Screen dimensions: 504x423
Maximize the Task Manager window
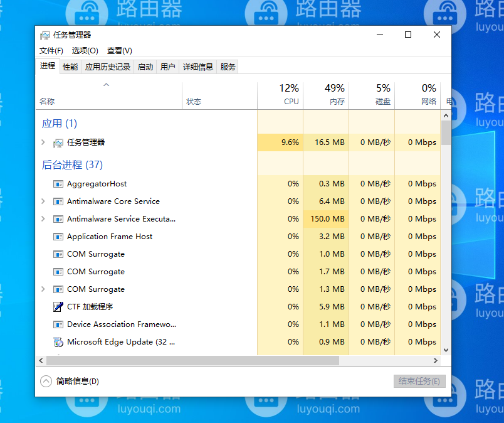pos(408,35)
